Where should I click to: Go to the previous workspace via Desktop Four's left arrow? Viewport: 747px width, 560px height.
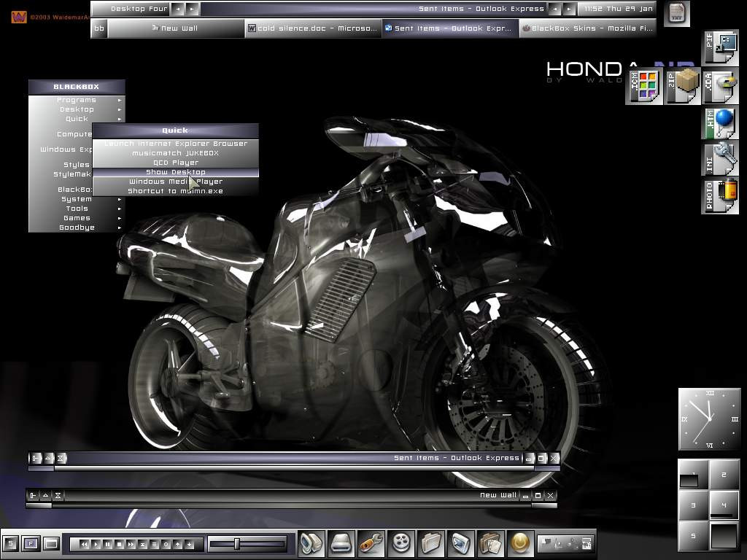click(178, 9)
